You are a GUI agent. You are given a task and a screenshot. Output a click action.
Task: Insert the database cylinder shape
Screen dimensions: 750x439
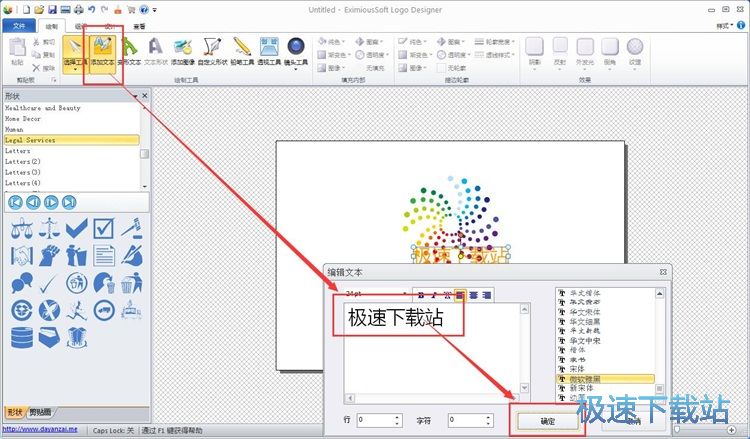coord(22,338)
